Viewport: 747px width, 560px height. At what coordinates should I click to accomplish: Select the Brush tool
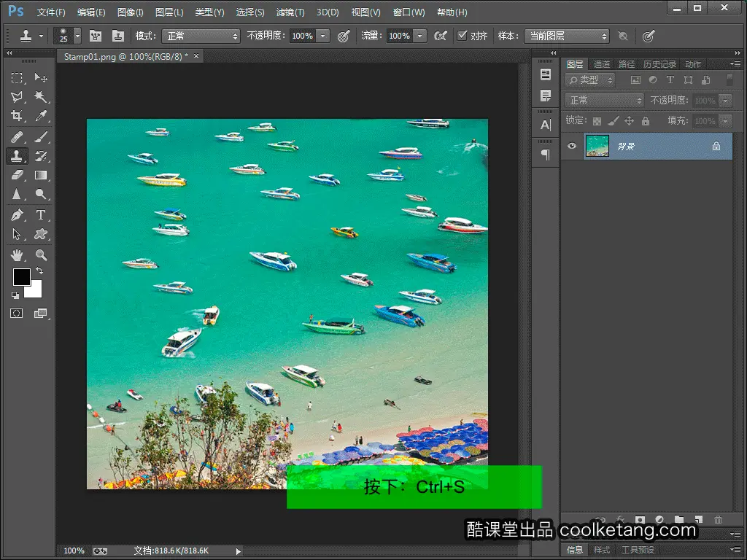click(x=41, y=137)
